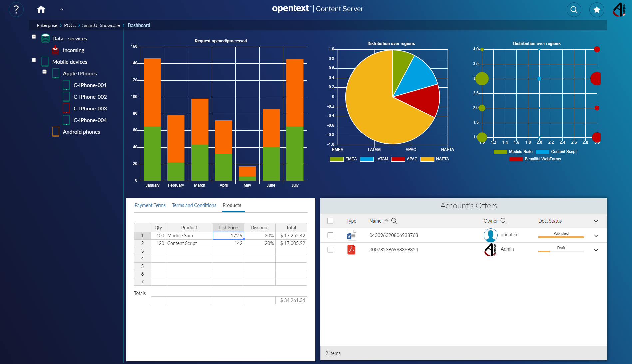Toggle the Beautiful WebForms legend swatch
Screen dimensions: 632x364
click(516, 159)
